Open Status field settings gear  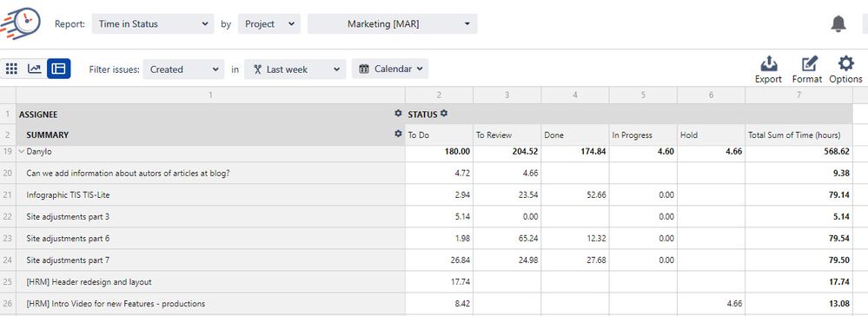tap(443, 114)
